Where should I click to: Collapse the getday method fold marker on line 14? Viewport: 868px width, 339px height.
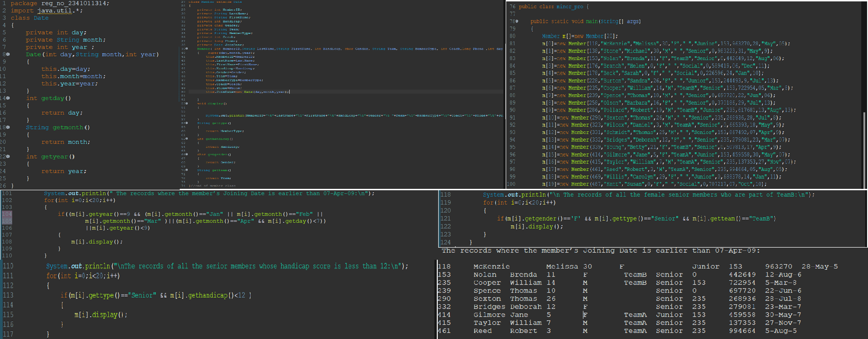coord(8,98)
